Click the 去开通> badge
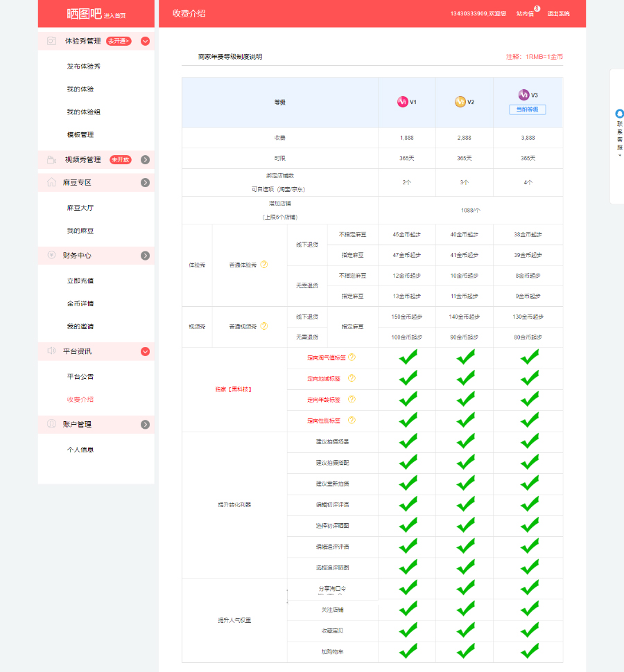 [x=119, y=41]
